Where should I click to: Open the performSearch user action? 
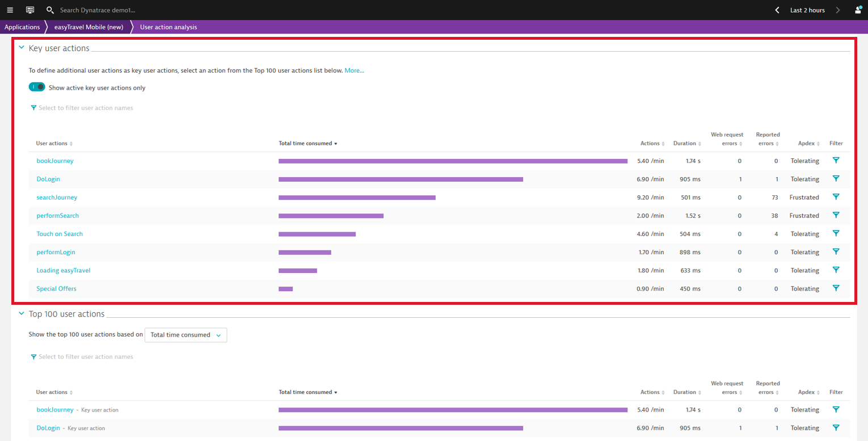click(x=58, y=216)
